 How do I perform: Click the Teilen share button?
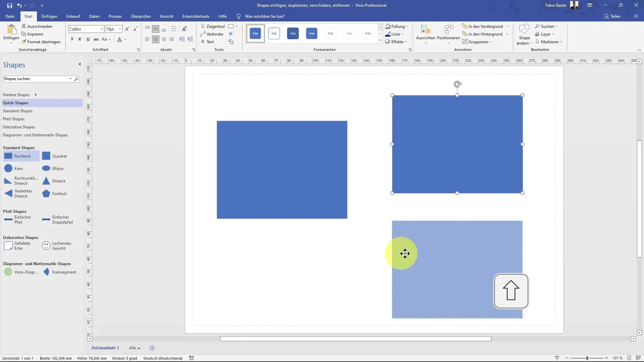coord(612,16)
